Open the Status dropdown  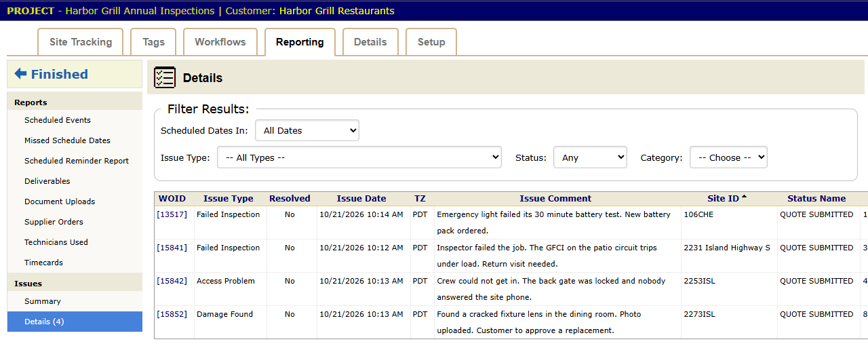coord(590,157)
